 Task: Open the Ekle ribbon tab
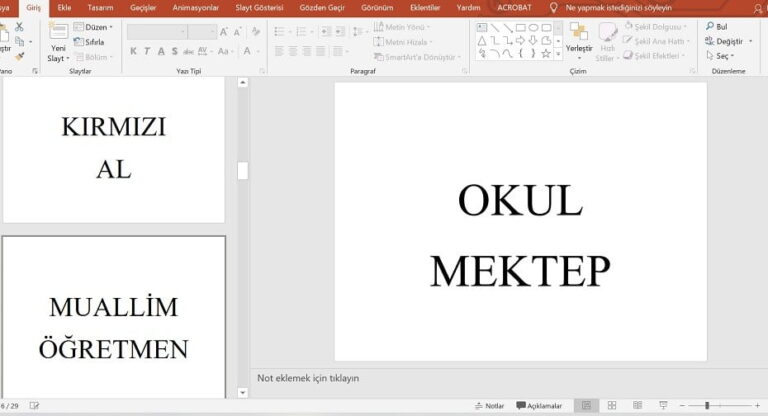coord(64,8)
